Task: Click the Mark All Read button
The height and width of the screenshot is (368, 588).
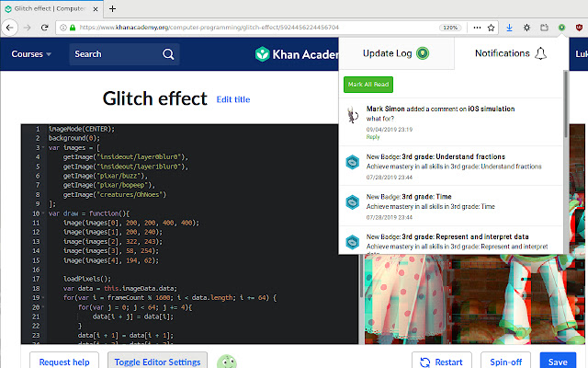Action: click(x=368, y=85)
